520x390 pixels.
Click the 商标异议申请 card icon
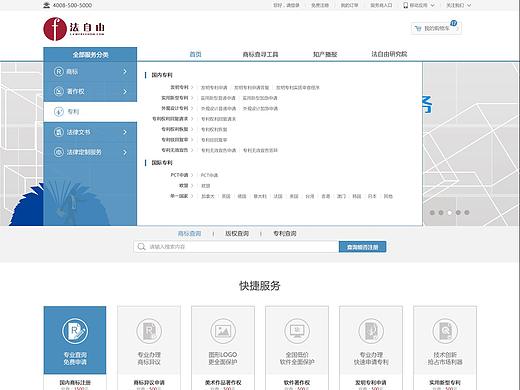click(149, 331)
